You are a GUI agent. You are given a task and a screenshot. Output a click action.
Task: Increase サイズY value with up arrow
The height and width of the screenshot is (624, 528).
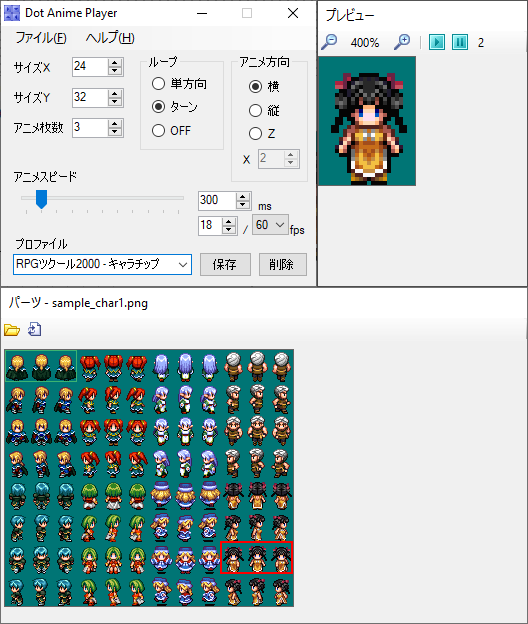pyautogui.click(x=115, y=94)
